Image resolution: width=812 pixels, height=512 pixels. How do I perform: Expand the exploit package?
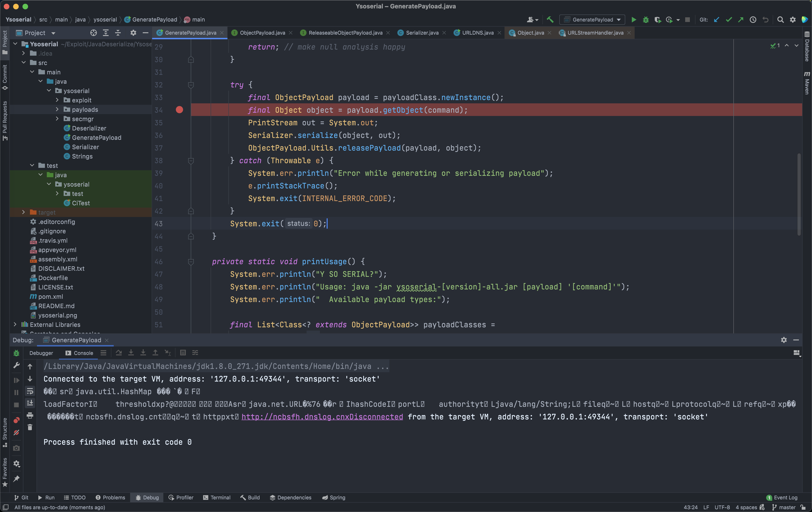(x=57, y=100)
